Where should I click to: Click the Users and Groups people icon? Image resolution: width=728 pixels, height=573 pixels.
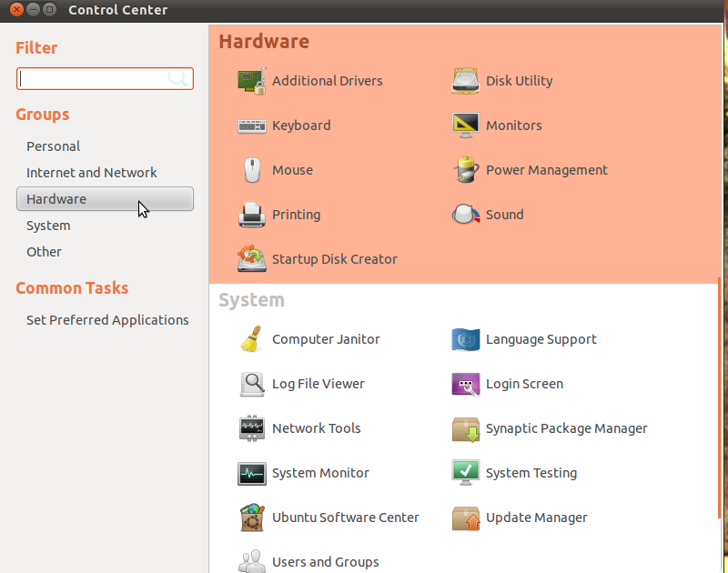click(x=252, y=561)
